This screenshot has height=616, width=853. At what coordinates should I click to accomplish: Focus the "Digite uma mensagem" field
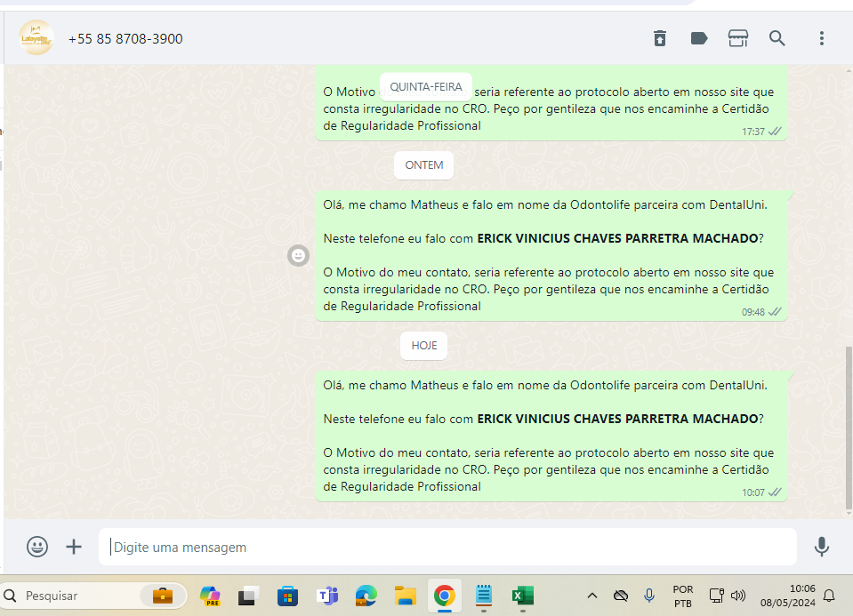pos(447,547)
